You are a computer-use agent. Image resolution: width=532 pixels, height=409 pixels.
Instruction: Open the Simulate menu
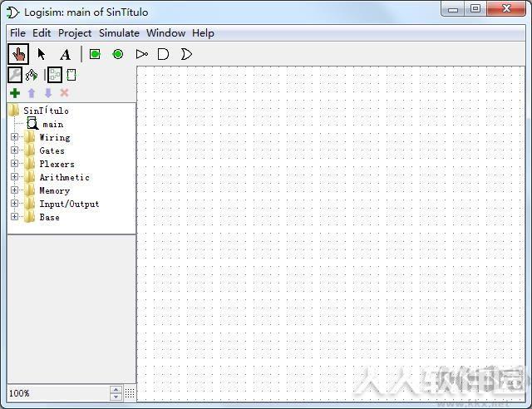pyautogui.click(x=119, y=33)
